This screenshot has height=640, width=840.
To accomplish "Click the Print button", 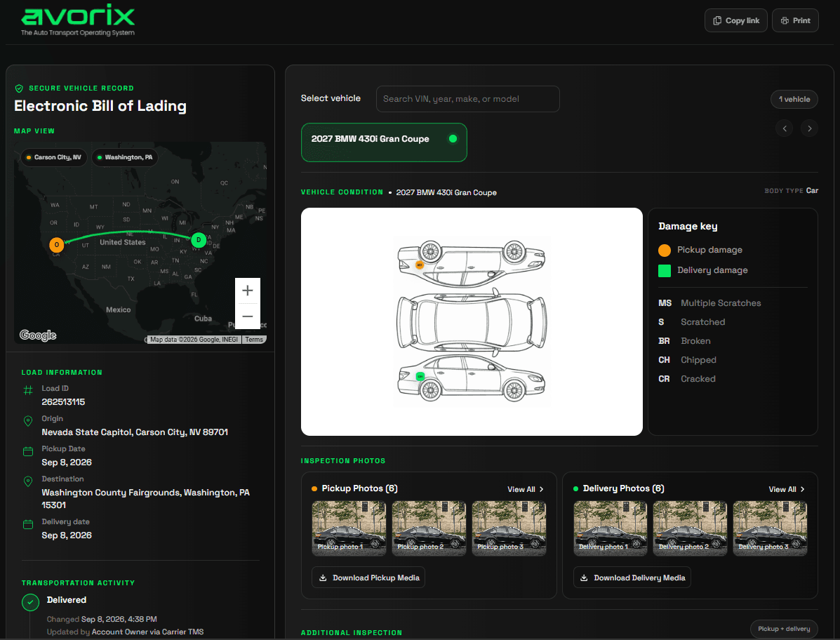I will 795,20.
